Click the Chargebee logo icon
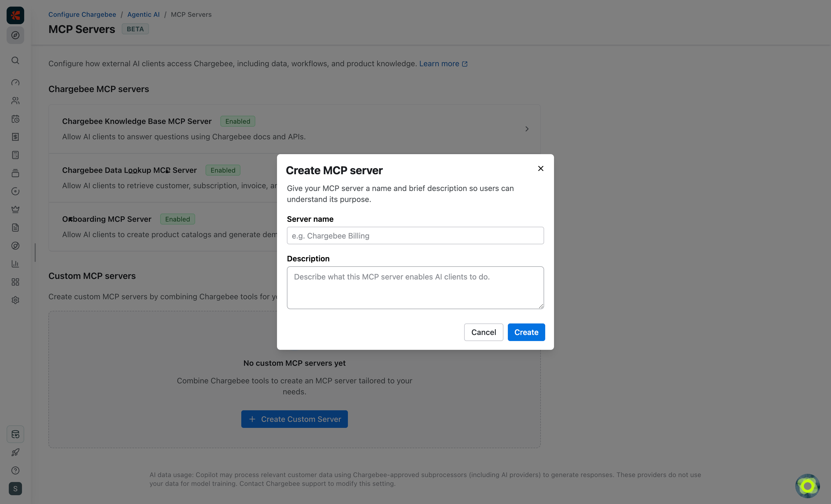 click(x=15, y=15)
